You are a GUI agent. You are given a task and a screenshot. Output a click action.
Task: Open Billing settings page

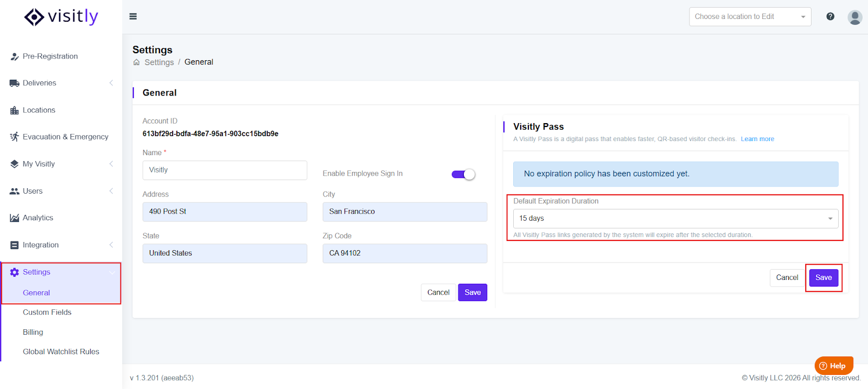33,333
